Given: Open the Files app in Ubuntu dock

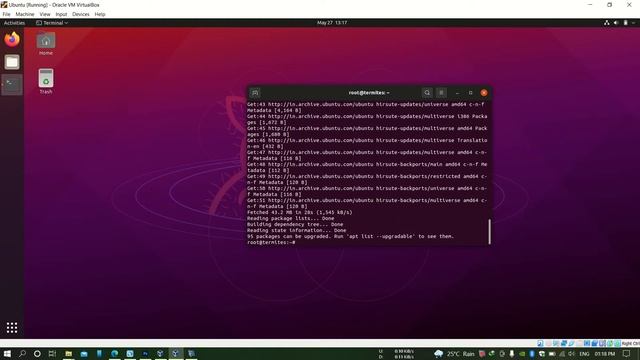Looking at the screenshot, I should pyautogui.click(x=12, y=62).
